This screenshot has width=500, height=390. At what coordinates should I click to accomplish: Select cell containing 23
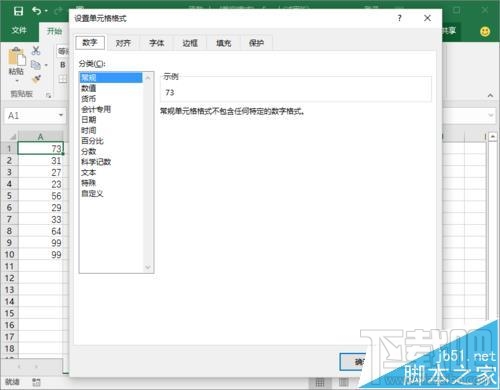(40, 184)
